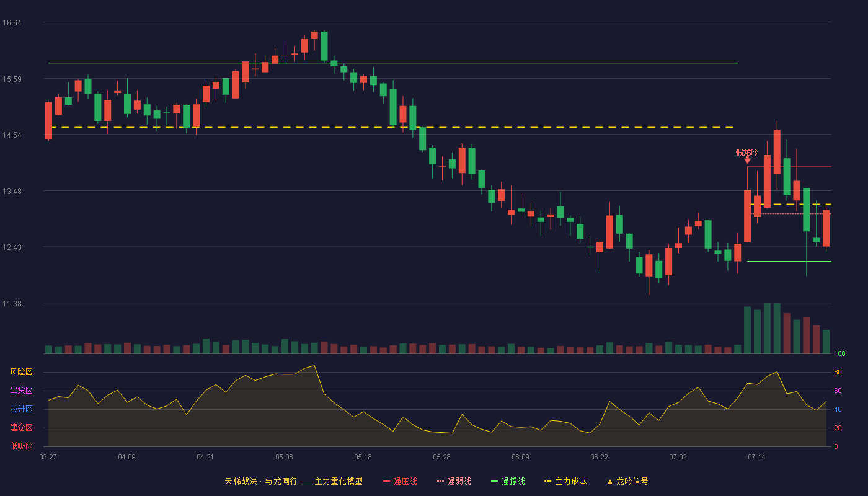Click the red arrow marker under 假龙吟
The width and height of the screenshot is (868, 496).
pyautogui.click(x=747, y=161)
